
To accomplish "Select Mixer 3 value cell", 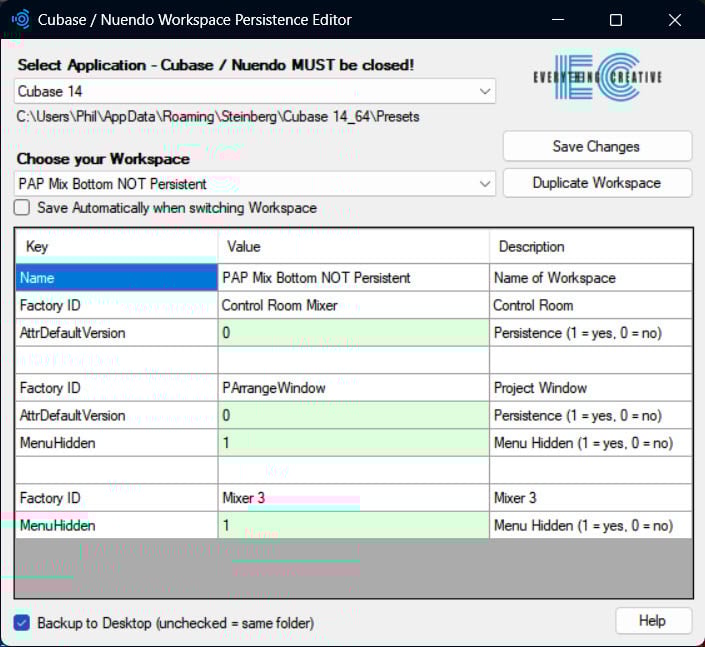I will (x=354, y=498).
